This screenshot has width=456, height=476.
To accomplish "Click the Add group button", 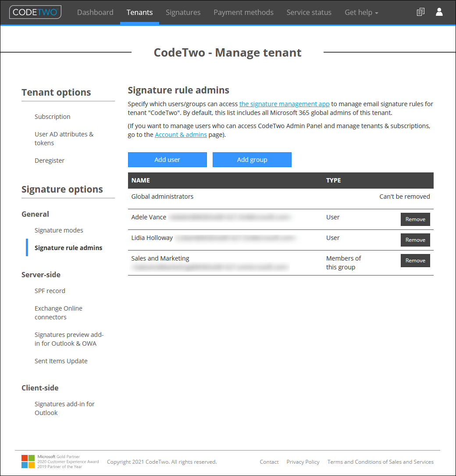I will [x=252, y=160].
